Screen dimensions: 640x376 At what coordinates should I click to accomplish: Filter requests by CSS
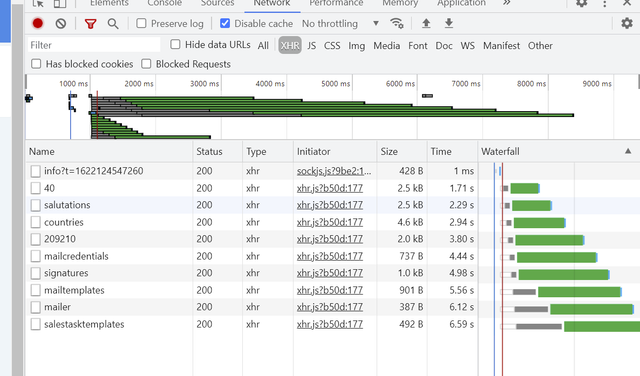coord(332,46)
